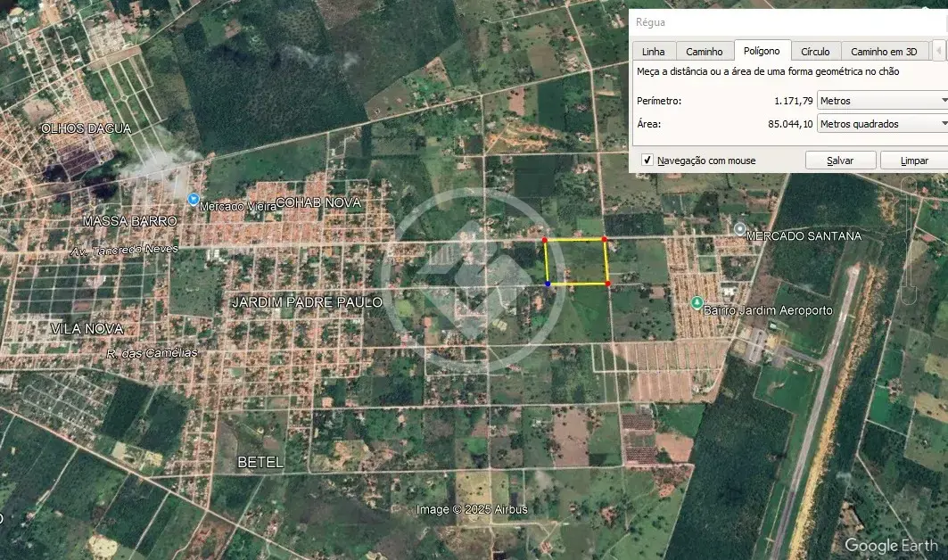Open the Círculo tab
The width and height of the screenshot is (948, 560).
click(815, 52)
